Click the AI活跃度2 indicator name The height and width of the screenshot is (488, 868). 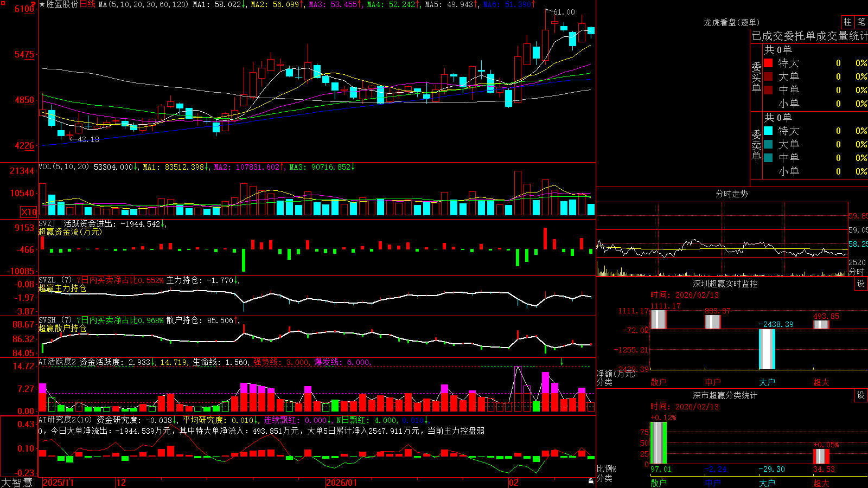tap(57, 362)
